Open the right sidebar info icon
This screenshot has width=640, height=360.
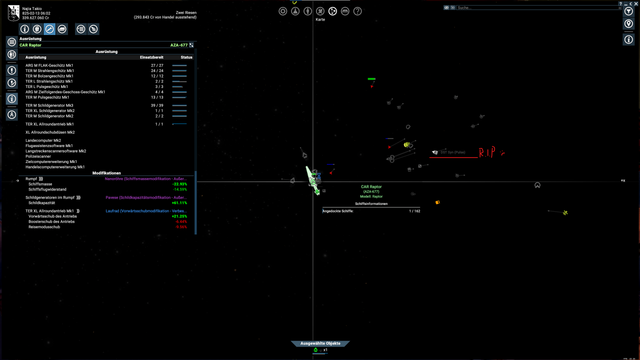coord(629,40)
